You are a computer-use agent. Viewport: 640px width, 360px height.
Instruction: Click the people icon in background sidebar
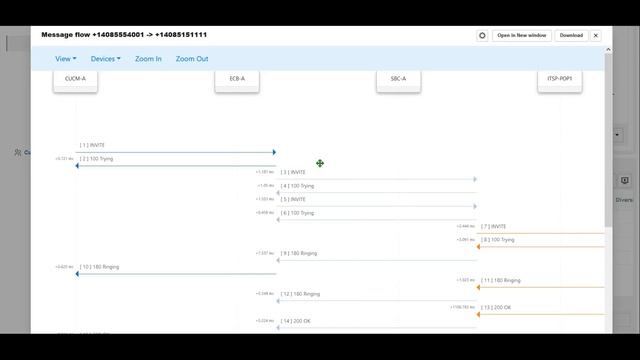[x=18, y=152]
